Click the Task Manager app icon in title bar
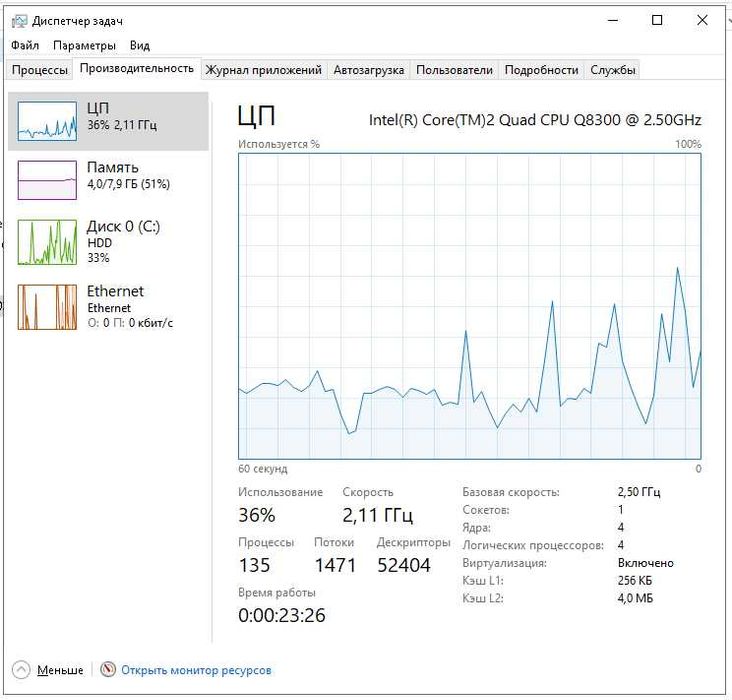This screenshot has height=700, width=732. [19, 21]
